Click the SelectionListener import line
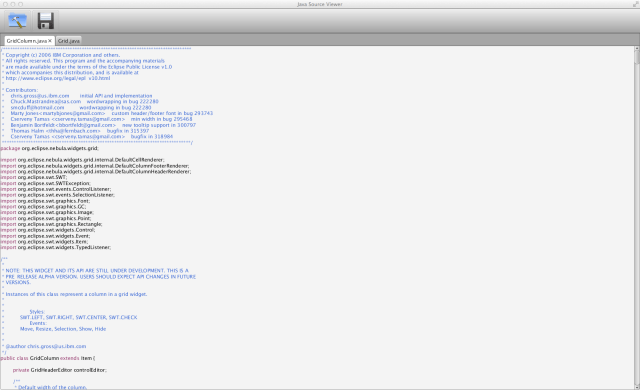Viewport: 640px width, 390px height. pos(58,195)
